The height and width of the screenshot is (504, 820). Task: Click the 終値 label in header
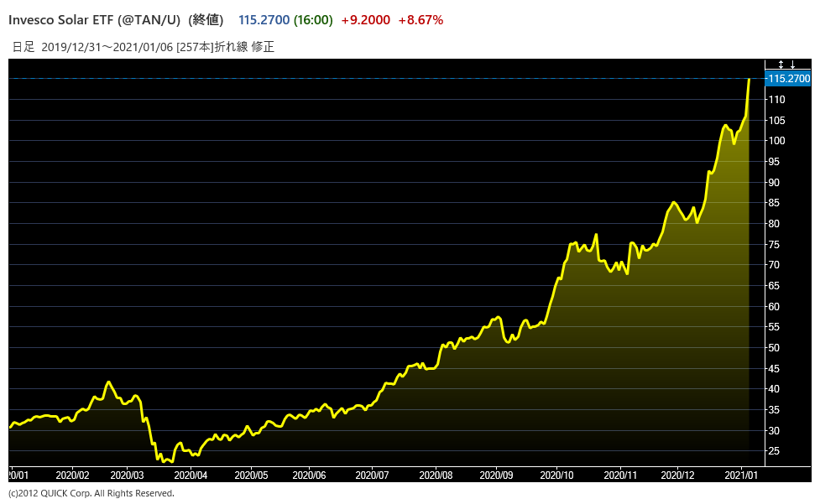206,19
